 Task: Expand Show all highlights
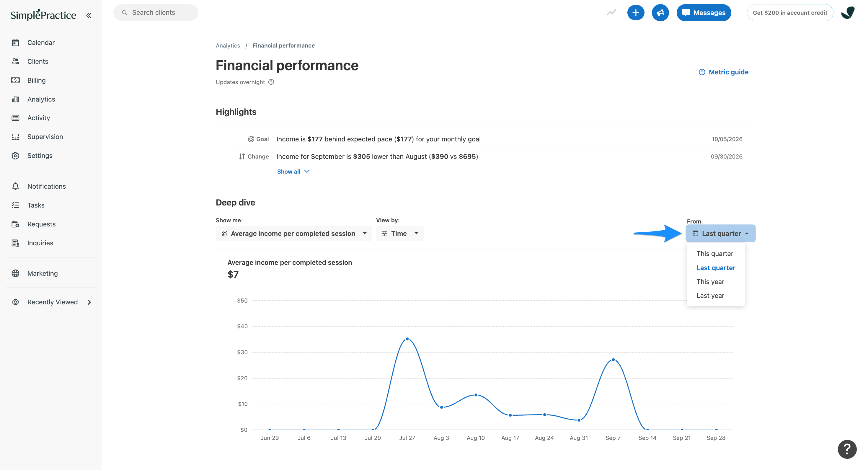(x=293, y=172)
